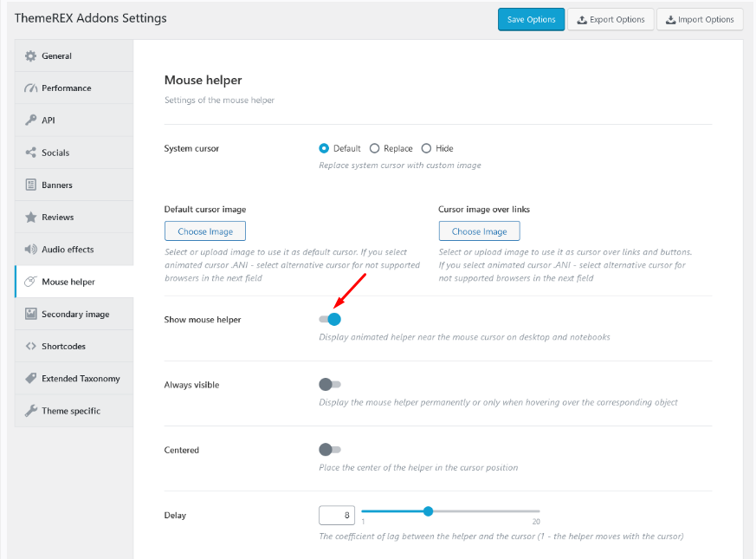Click the ThemeREX Addons Settings title

(x=91, y=18)
